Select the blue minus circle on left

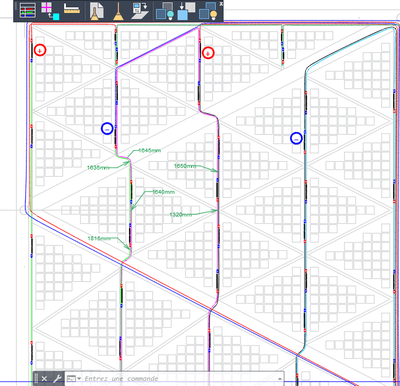pos(107,128)
